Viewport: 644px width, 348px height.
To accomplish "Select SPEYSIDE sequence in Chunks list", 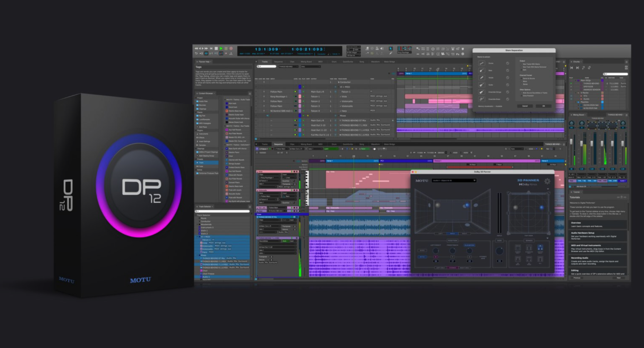I will (x=588, y=86).
